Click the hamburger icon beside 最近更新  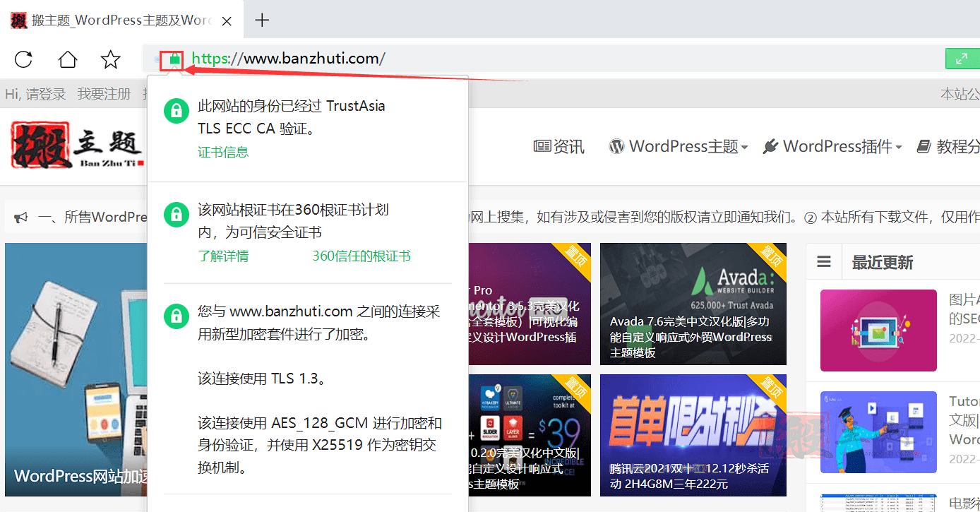pyautogui.click(x=824, y=262)
